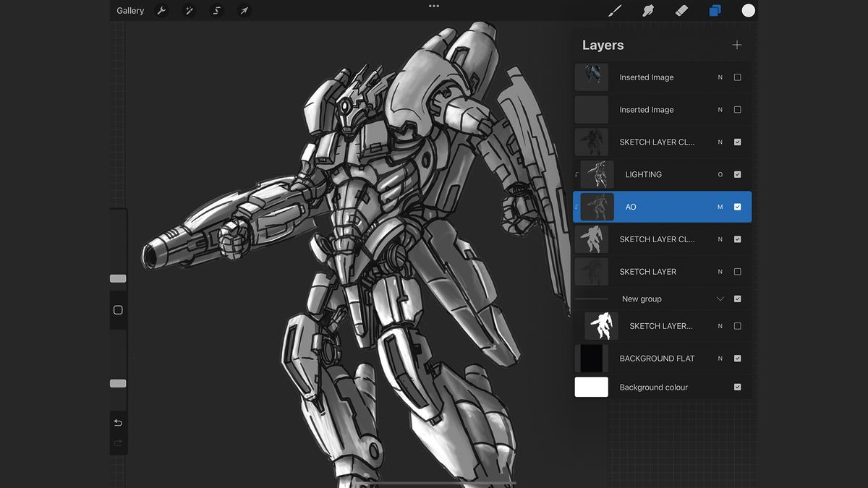This screenshot has width=868, height=488.
Task: Switch to the Eraser tool
Action: coord(681,10)
